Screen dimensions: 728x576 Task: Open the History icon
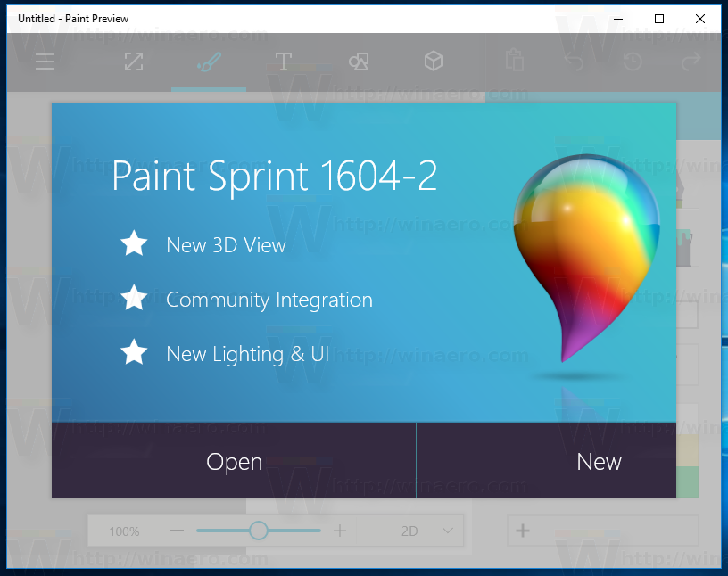(632, 62)
